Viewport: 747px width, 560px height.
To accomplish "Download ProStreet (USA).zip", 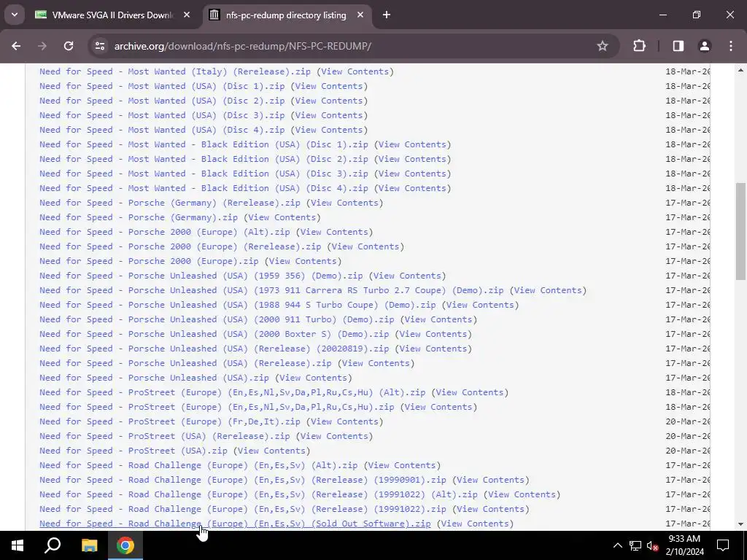I will pyautogui.click(x=133, y=451).
